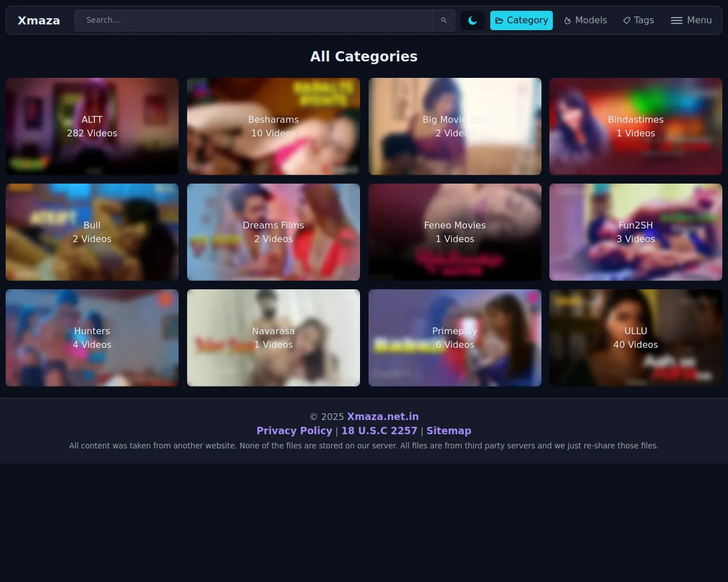The height and width of the screenshot is (582, 728).
Task: Click the footer disclaimer starting "All content was taken"
Action: point(364,446)
